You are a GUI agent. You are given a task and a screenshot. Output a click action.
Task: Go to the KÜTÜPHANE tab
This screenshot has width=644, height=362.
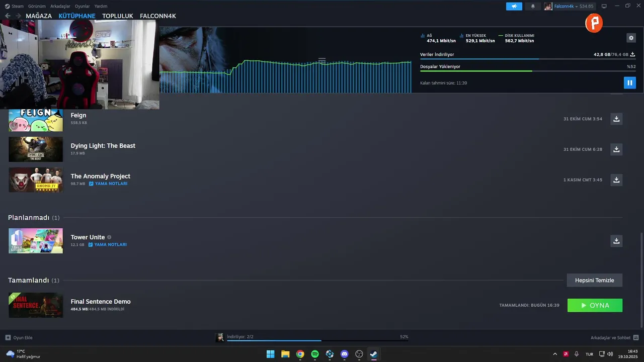point(77,16)
